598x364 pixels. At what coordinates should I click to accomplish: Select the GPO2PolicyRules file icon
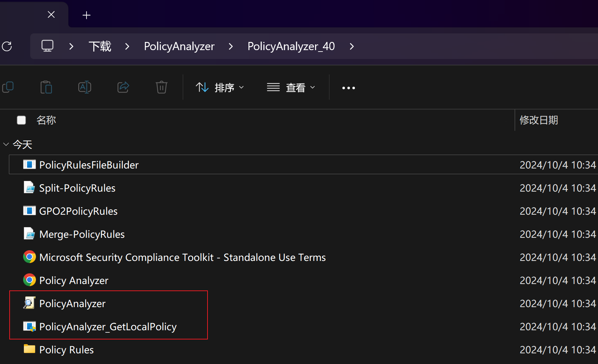click(x=30, y=211)
